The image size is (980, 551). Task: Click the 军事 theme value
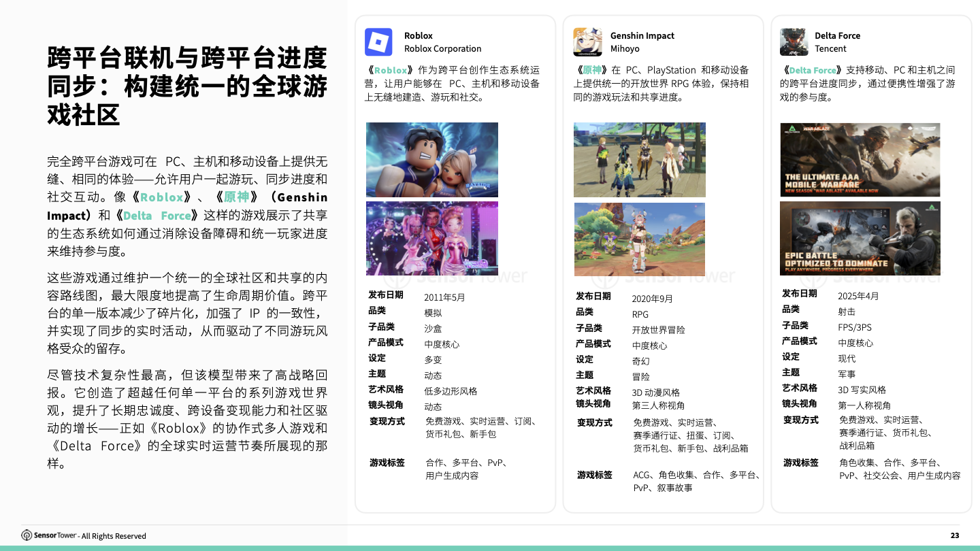(847, 374)
